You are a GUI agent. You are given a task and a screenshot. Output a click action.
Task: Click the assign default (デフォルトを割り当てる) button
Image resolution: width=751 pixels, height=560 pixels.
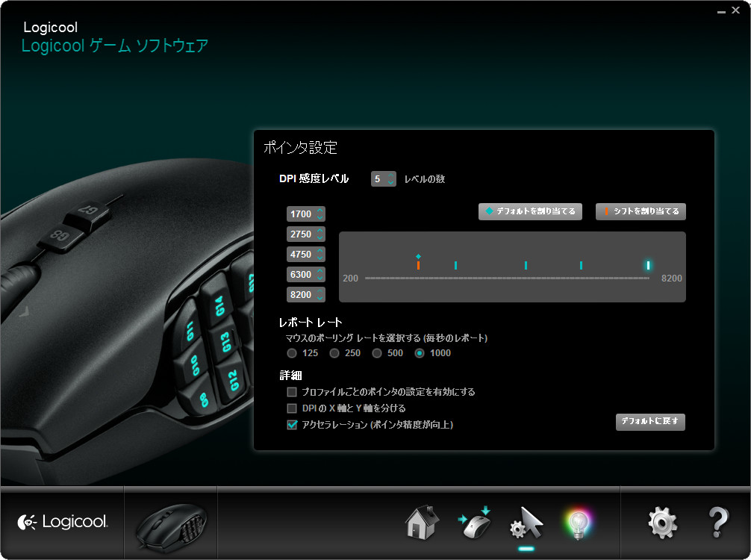530,211
